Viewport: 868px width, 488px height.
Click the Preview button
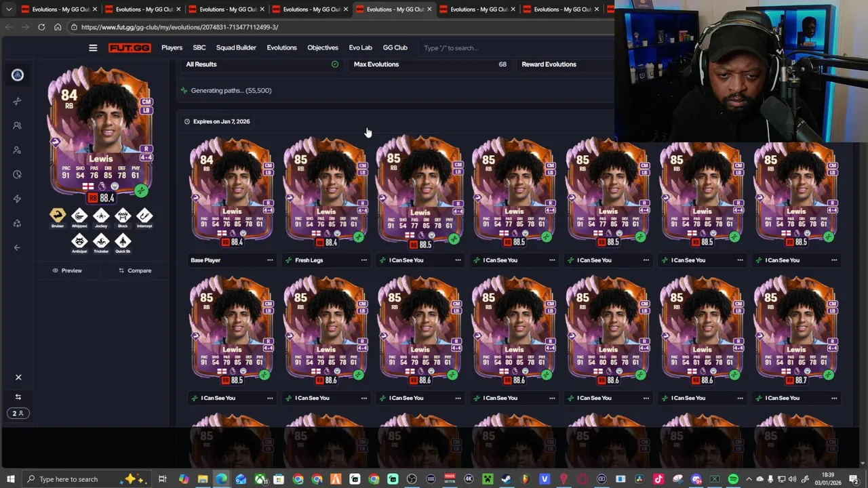point(67,270)
